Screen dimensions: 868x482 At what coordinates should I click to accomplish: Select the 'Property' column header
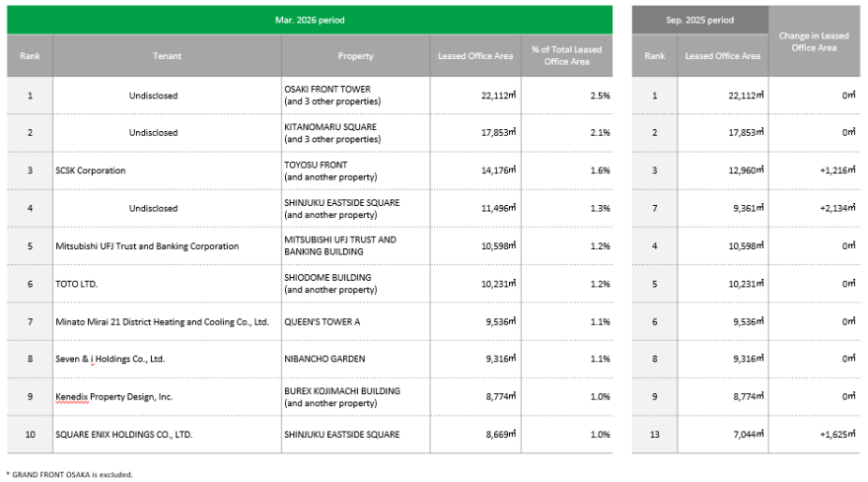(355, 56)
